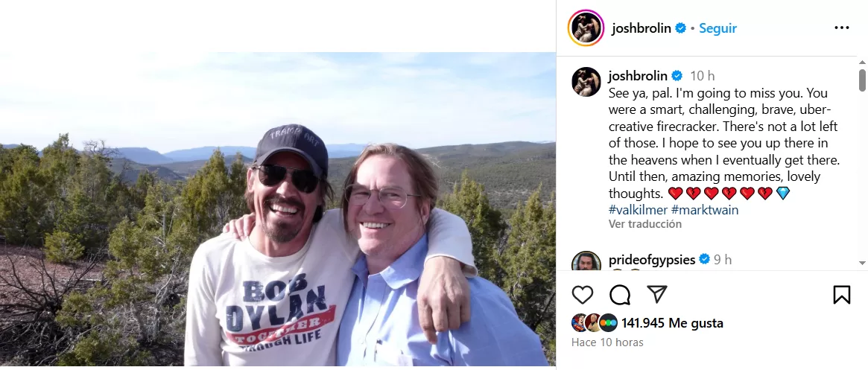Share the post via paper plane icon
The height and width of the screenshot is (370, 868).
tap(656, 295)
